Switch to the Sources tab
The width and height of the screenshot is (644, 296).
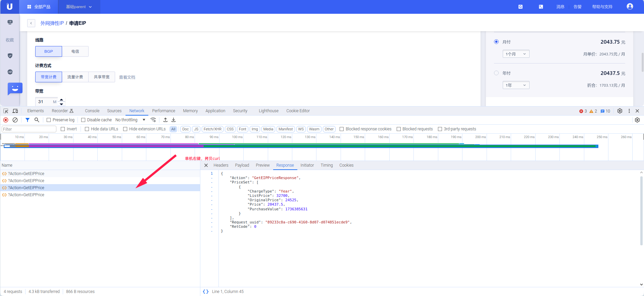pyautogui.click(x=114, y=111)
